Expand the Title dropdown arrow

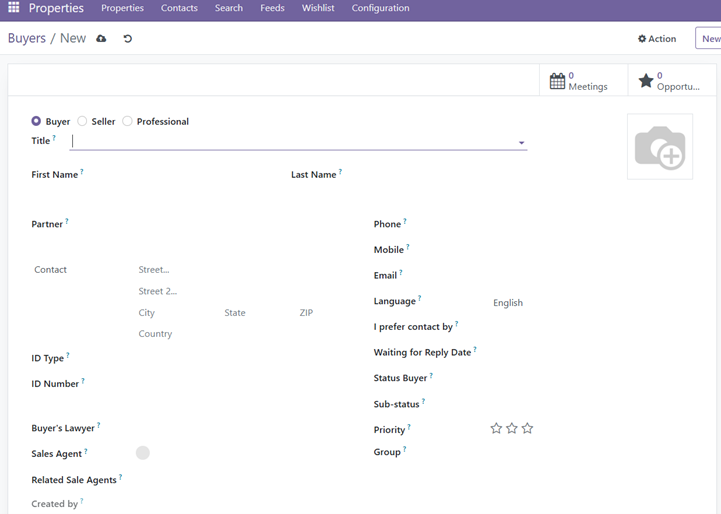[x=521, y=143]
